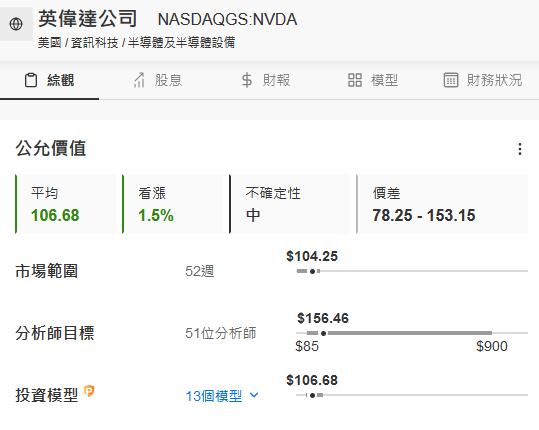The width and height of the screenshot is (539, 430).
Task: Click the 52-week market range slider dot
Action: pos(312,272)
